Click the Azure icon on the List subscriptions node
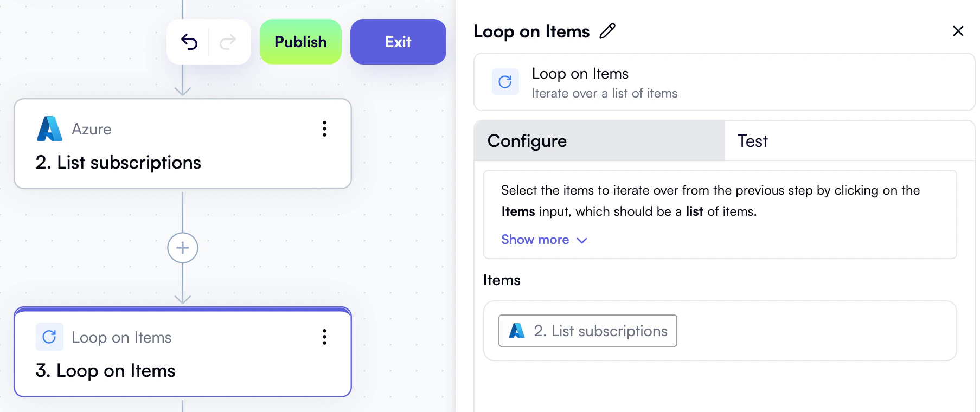 pyautogui.click(x=50, y=129)
